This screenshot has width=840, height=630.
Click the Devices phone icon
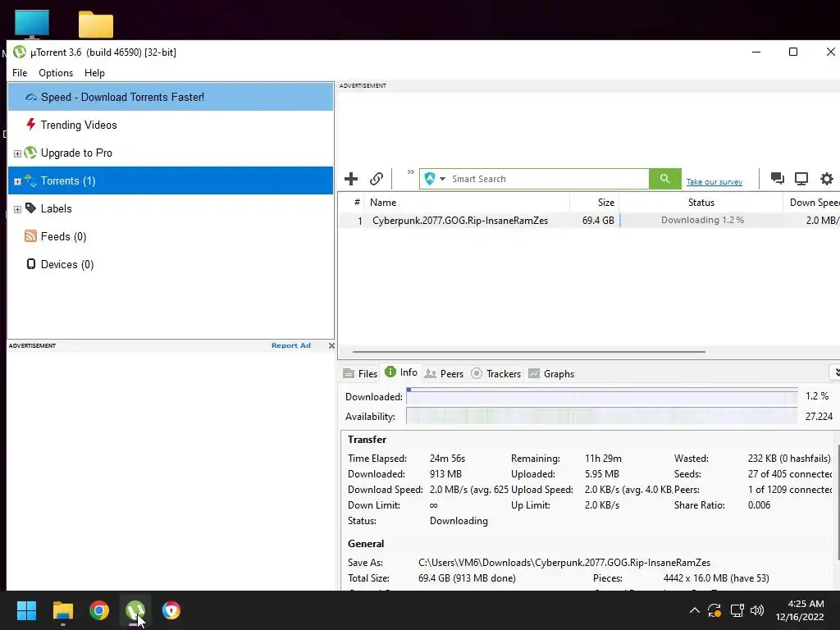[31, 264]
